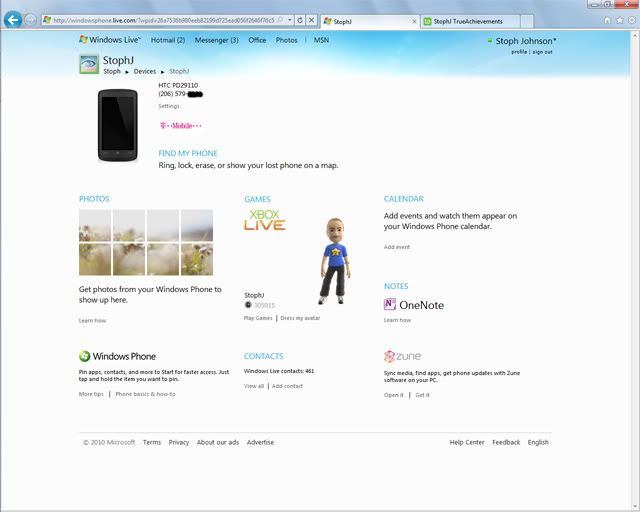Click the photos placeholder thumbnail grid
Screen dimensions: 640x512
point(146,243)
